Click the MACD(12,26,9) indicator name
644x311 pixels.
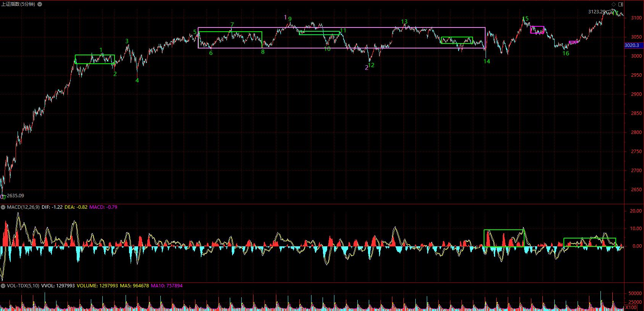23,207
